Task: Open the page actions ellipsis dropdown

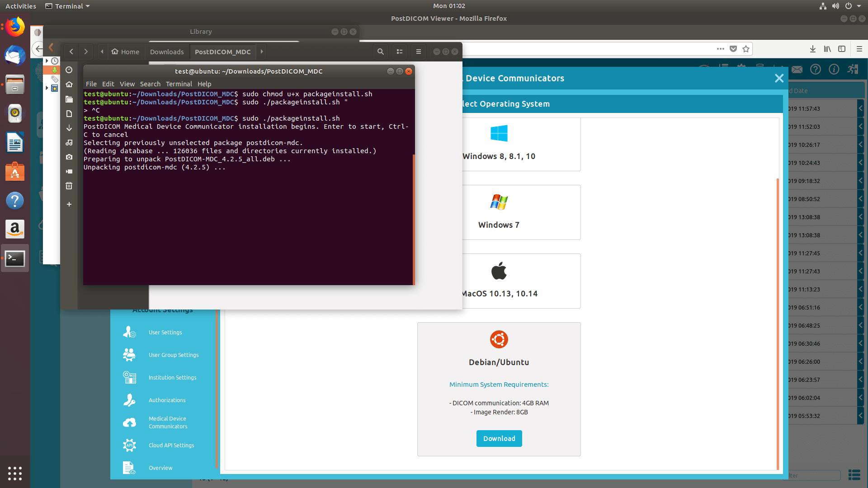Action: [x=720, y=49]
